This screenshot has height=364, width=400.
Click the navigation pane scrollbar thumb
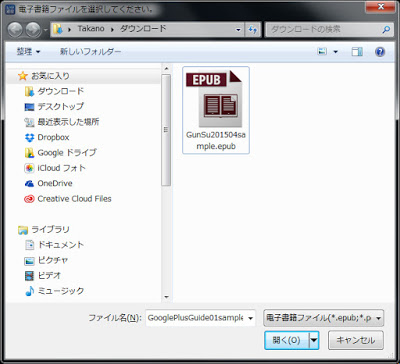[166, 130]
